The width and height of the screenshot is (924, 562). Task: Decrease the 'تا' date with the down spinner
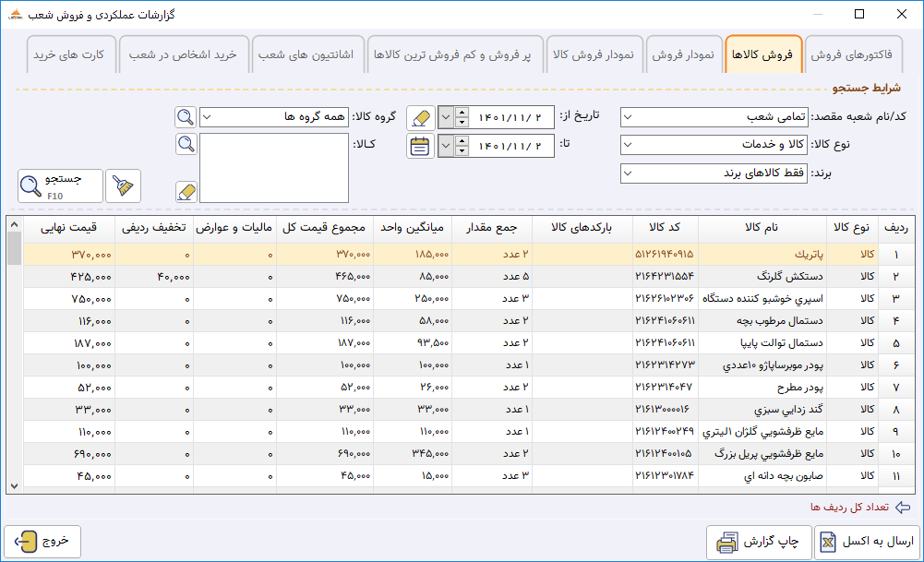tap(462, 151)
